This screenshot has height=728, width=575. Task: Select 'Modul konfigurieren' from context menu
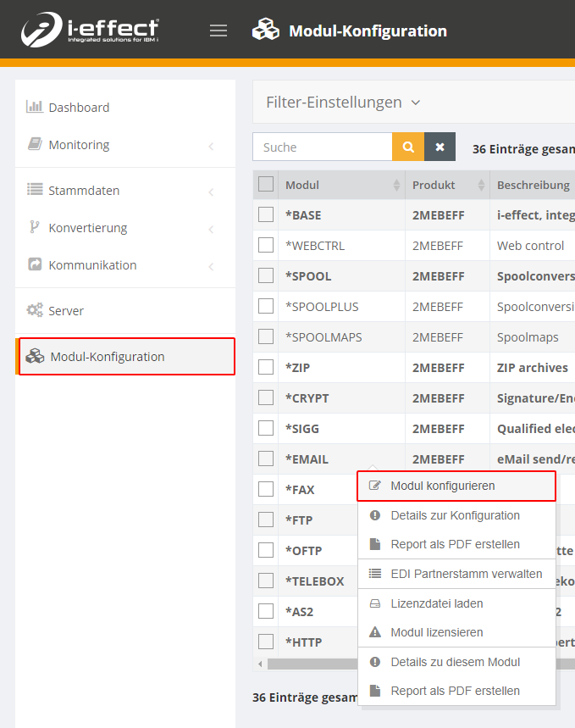tap(442, 486)
